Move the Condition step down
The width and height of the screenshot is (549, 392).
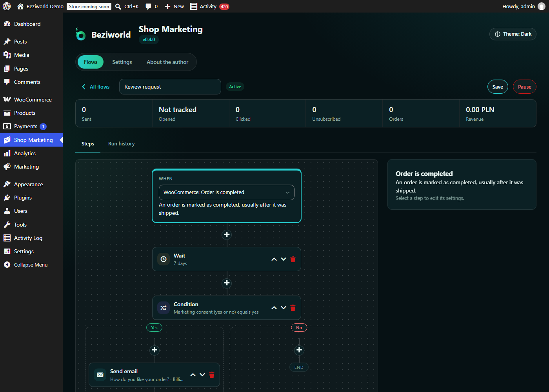point(284,308)
